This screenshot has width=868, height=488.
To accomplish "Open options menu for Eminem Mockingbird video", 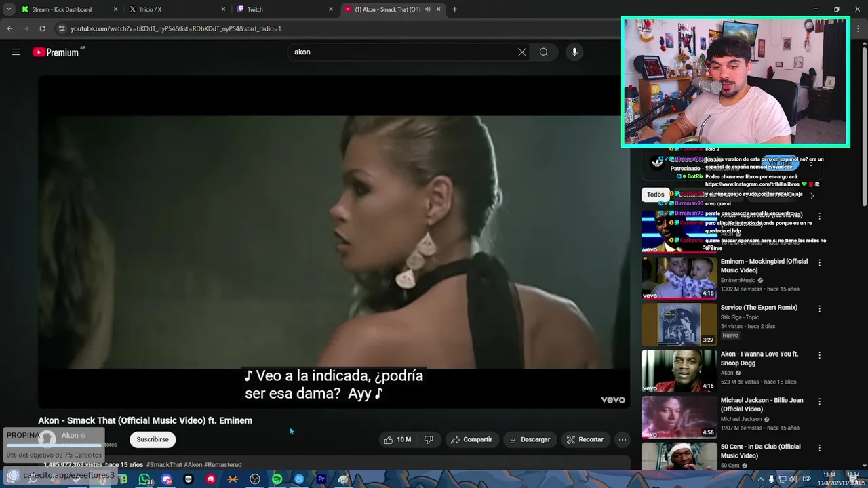I will coord(819,262).
